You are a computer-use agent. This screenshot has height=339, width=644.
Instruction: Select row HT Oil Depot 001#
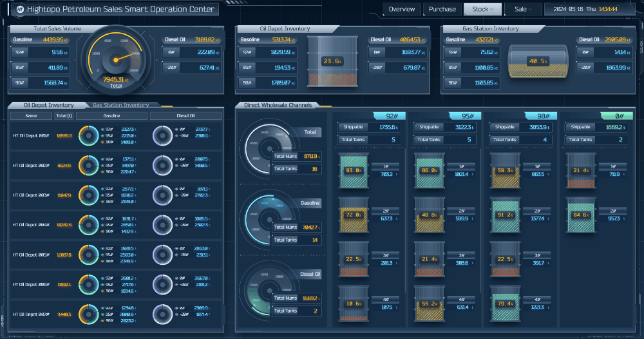click(x=115, y=135)
